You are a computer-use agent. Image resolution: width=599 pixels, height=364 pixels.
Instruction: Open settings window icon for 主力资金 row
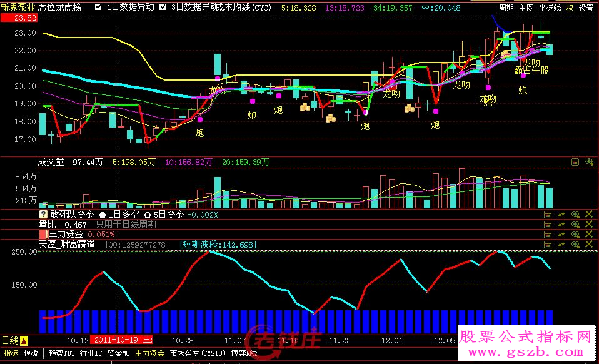point(548,235)
